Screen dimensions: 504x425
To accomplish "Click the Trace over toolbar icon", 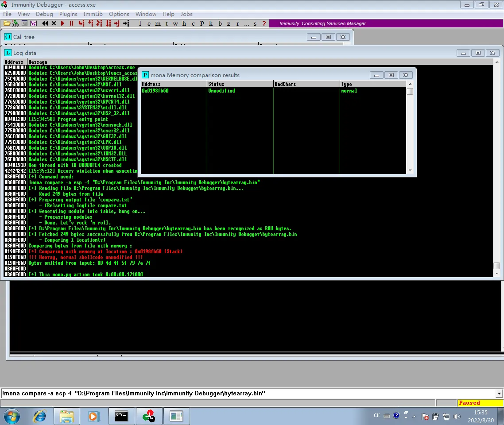I will tap(108, 23).
